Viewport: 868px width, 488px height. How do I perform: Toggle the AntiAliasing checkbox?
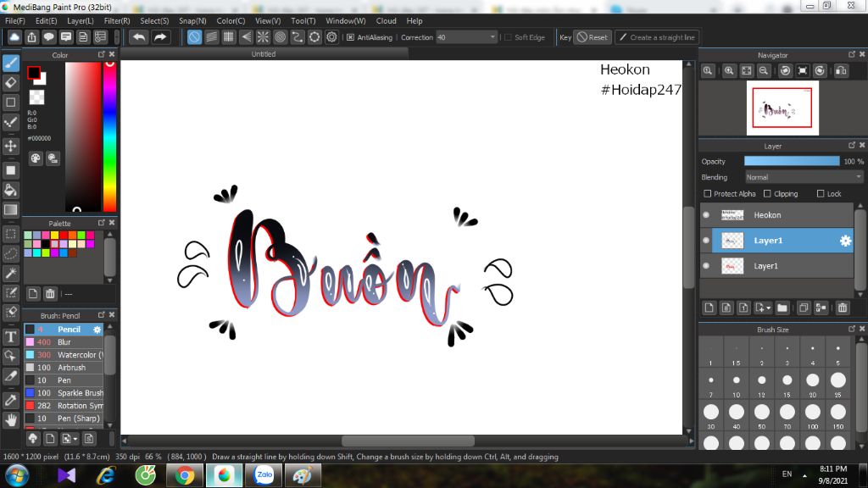click(350, 37)
